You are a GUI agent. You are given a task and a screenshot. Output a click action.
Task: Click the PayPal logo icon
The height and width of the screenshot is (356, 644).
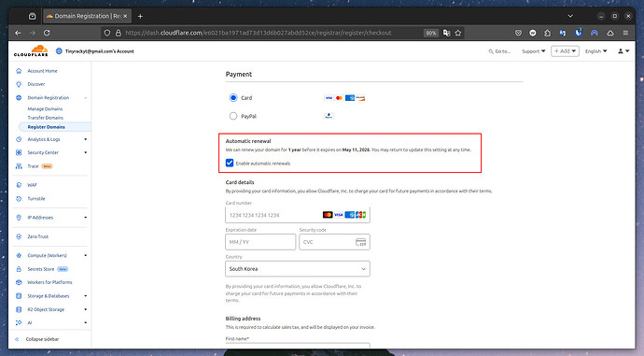pyautogui.click(x=329, y=116)
